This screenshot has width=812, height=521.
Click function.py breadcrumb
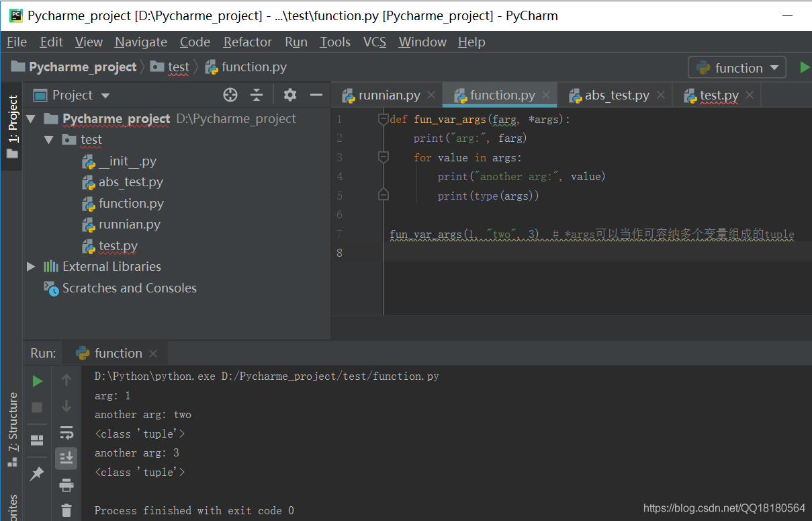coord(246,67)
